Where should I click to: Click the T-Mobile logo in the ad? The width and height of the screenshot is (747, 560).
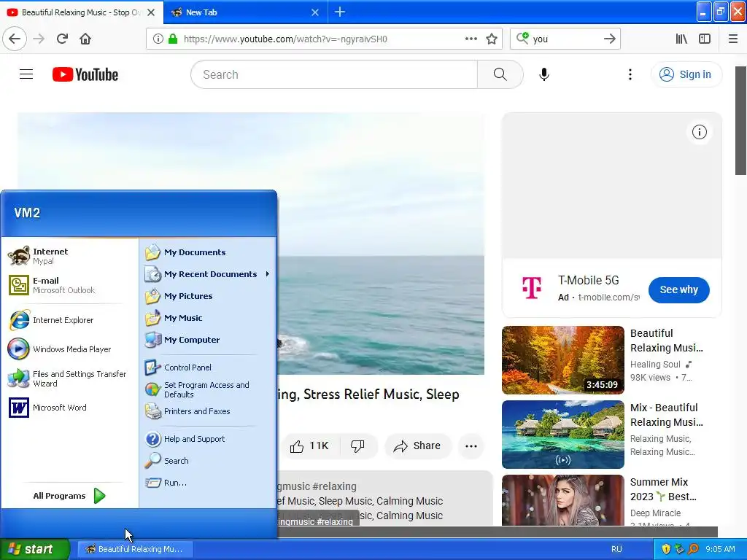tap(532, 287)
